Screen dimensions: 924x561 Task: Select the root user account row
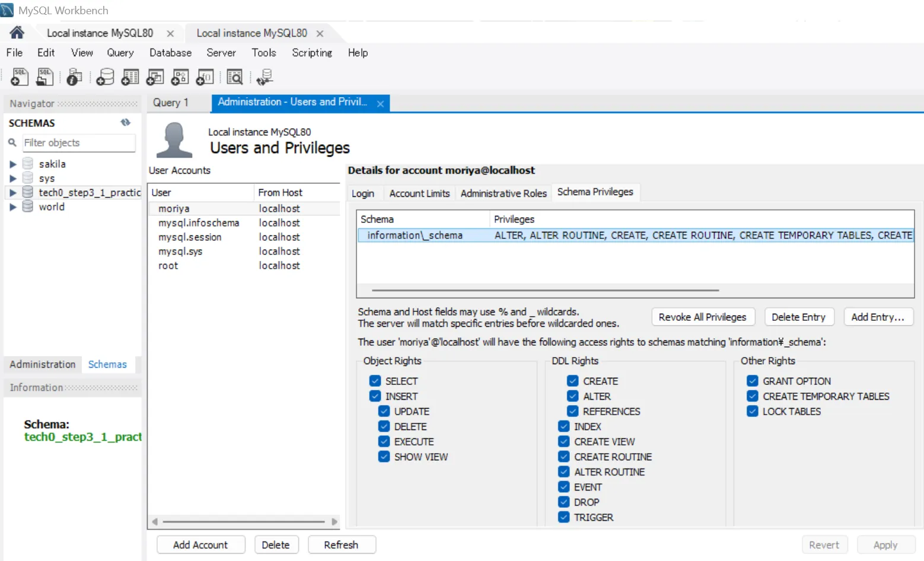click(x=244, y=265)
